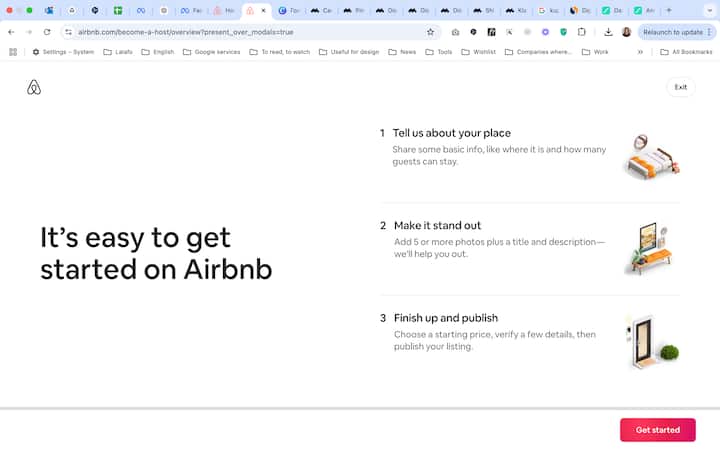Go back using the browser back arrow
The width and height of the screenshot is (720, 450).
click(x=11, y=32)
